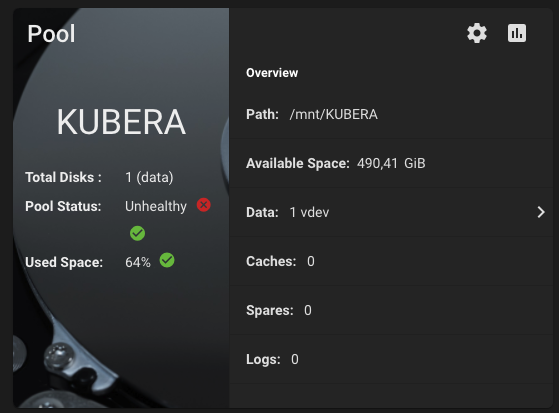This screenshot has width=559, height=413.
Task: Expand the Data vdev details chevron
Action: (541, 212)
